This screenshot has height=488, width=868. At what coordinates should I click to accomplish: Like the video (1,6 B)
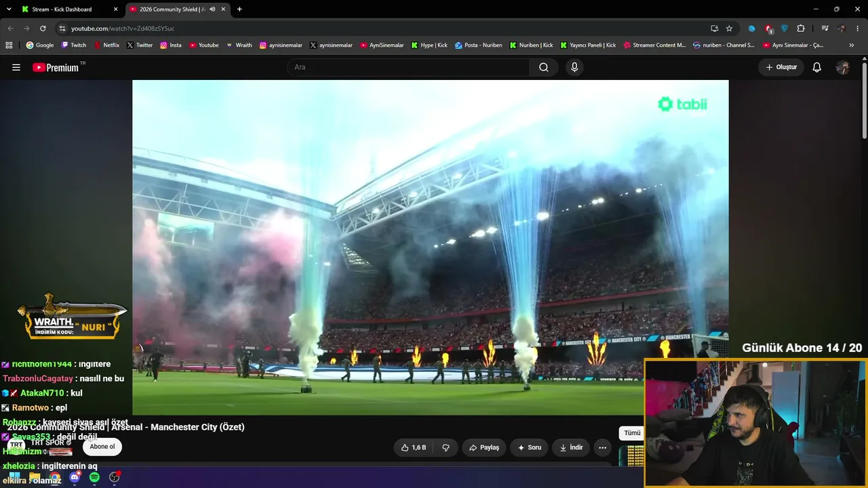pyautogui.click(x=414, y=447)
